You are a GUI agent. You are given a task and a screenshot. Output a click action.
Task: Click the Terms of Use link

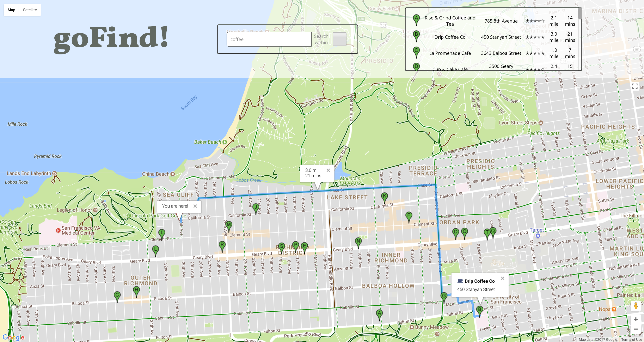(x=632, y=340)
